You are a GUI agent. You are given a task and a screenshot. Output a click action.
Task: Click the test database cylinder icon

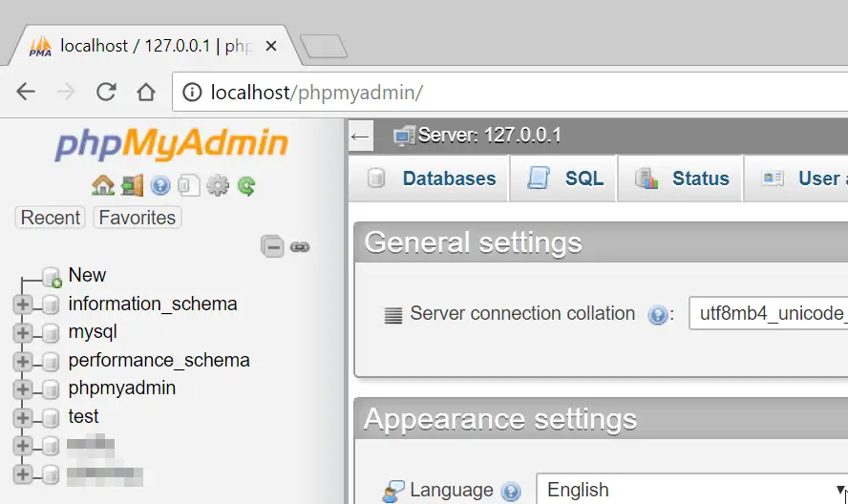point(51,417)
